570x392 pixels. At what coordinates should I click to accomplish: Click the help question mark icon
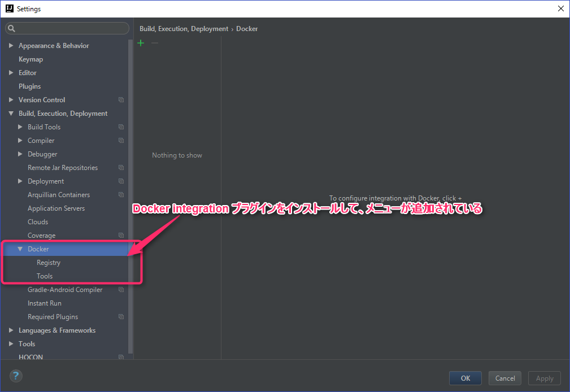pos(16,376)
